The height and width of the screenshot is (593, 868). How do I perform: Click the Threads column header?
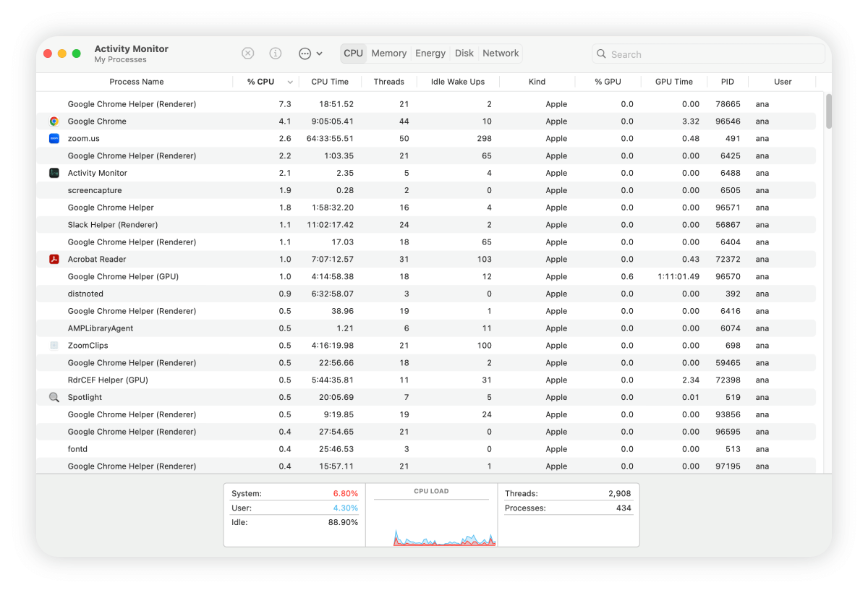pyautogui.click(x=388, y=82)
